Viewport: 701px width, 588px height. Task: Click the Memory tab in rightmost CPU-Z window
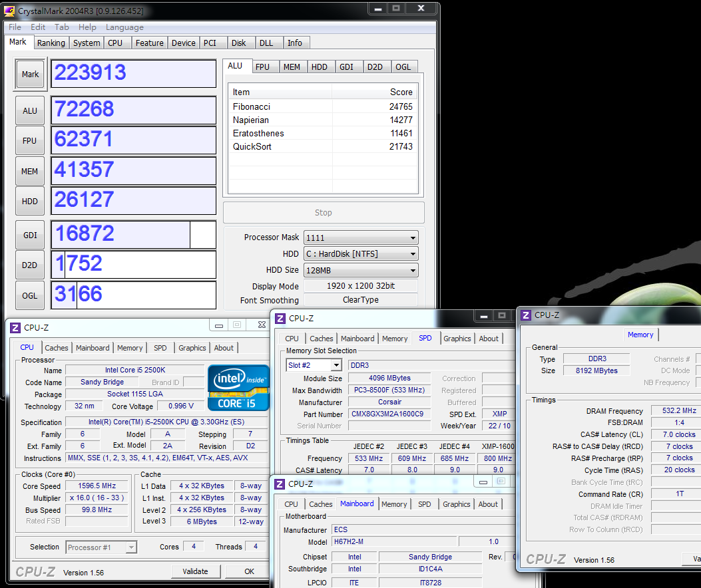click(640, 335)
